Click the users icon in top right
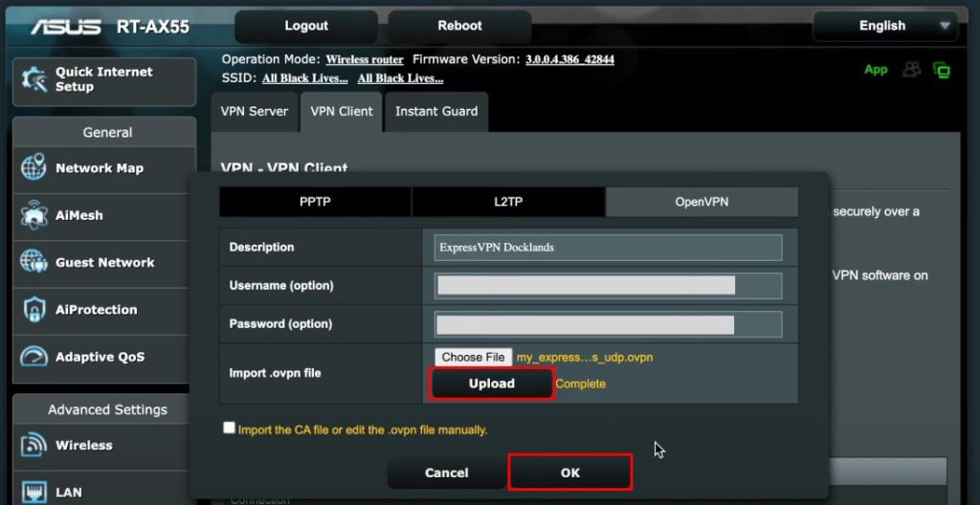The image size is (980, 505). click(x=912, y=70)
